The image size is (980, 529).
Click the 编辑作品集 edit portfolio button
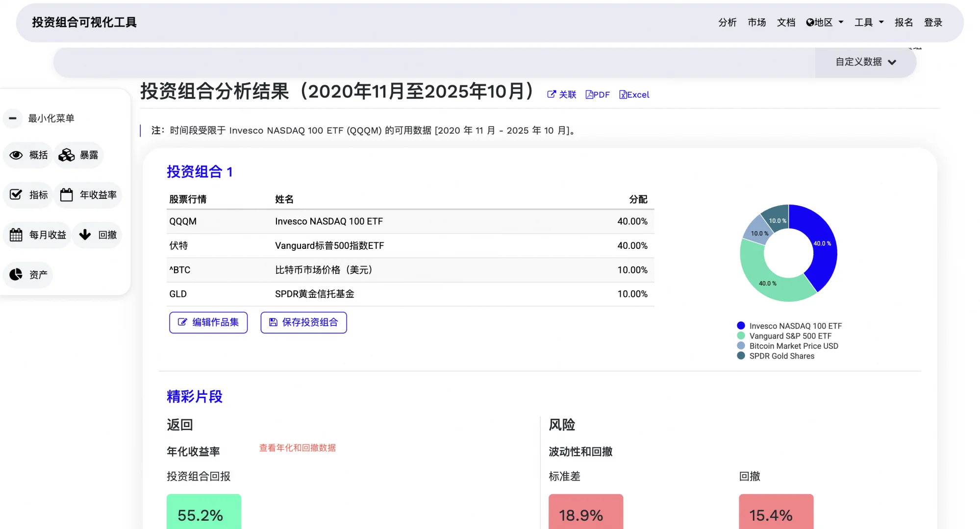208,322
